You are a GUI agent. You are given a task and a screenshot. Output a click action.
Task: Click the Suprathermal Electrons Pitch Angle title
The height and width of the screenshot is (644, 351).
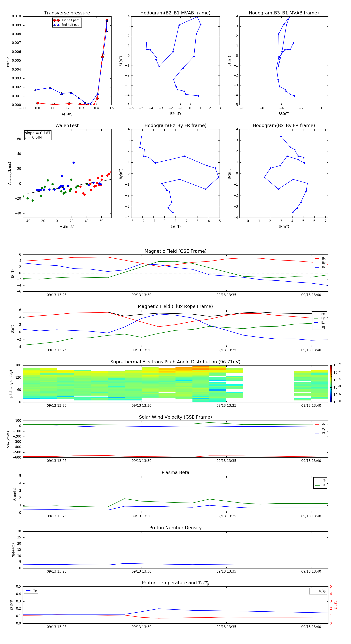pos(175,362)
